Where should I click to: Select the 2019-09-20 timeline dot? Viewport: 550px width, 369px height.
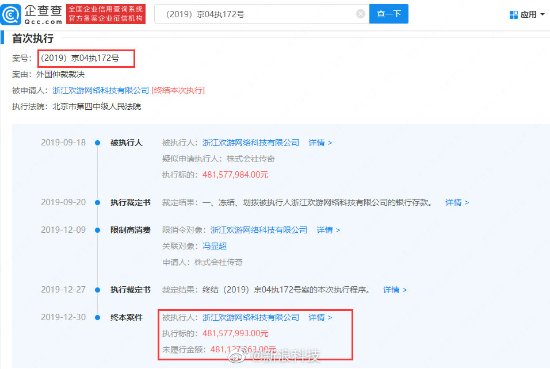[98, 202]
